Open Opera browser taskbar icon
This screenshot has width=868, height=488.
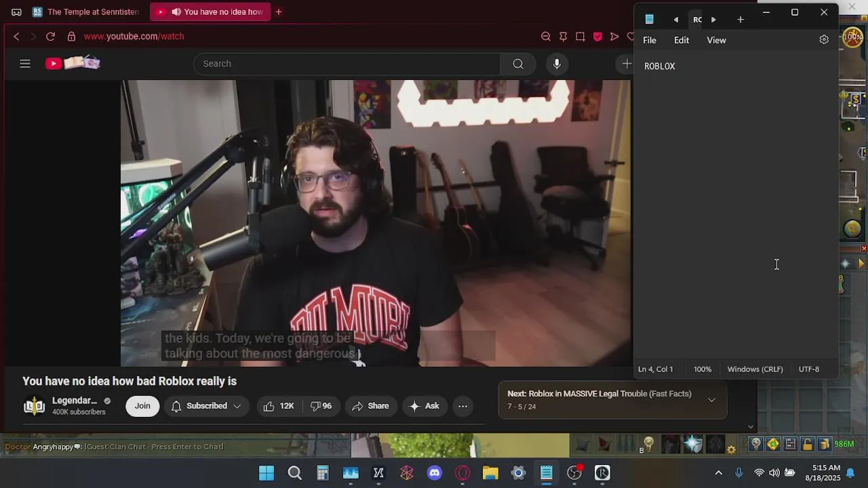pyautogui.click(x=462, y=473)
